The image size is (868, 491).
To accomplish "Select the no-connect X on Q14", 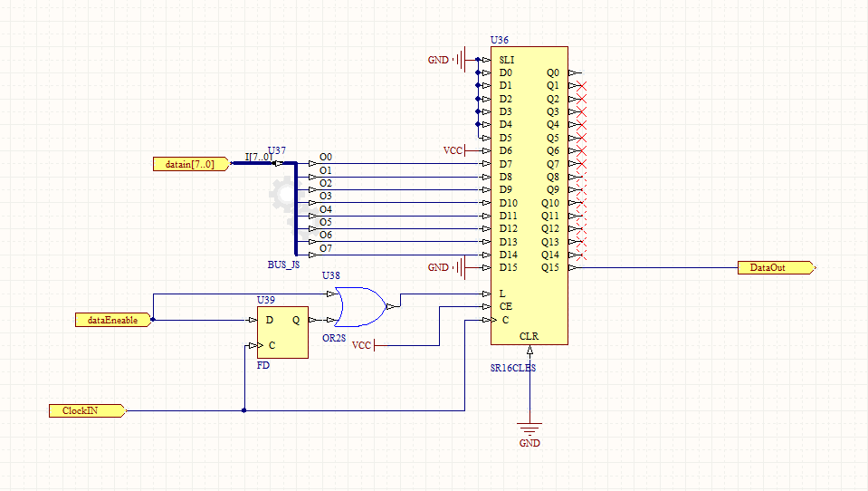I will [581, 255].
